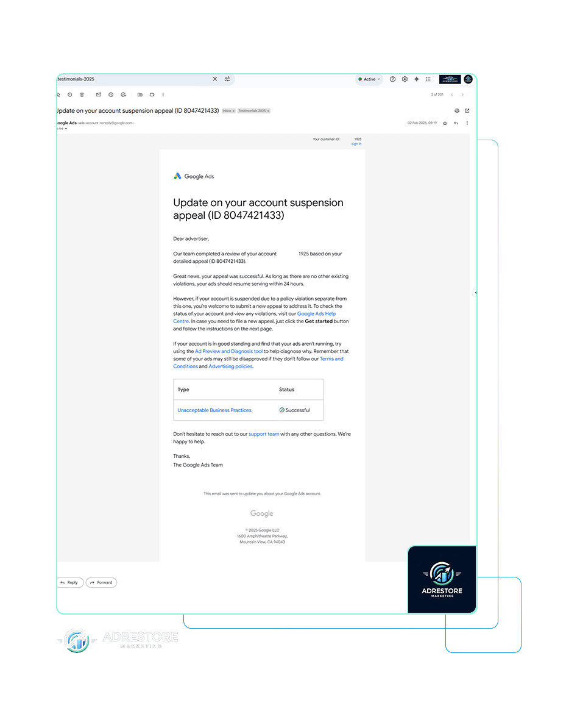Viewport: 580px width, 728px height.
Task: Click the Google Ads logo in email
Action: tap(194, 176)
